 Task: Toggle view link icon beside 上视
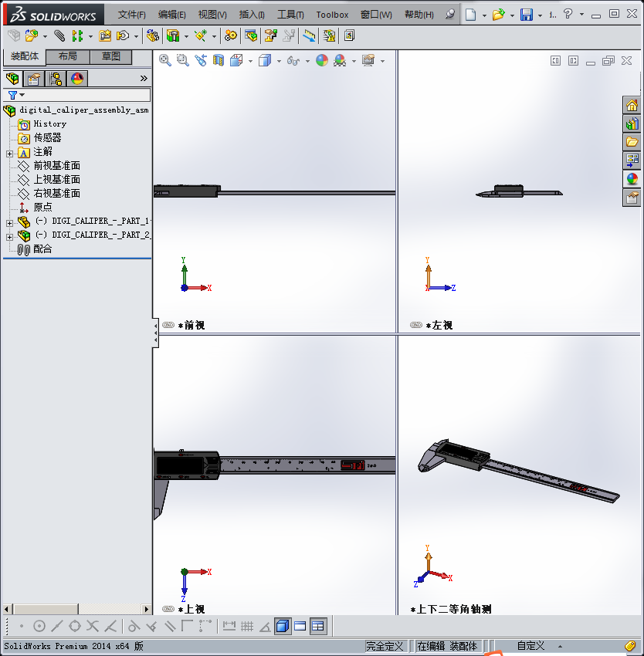click(x=168, y=609)
